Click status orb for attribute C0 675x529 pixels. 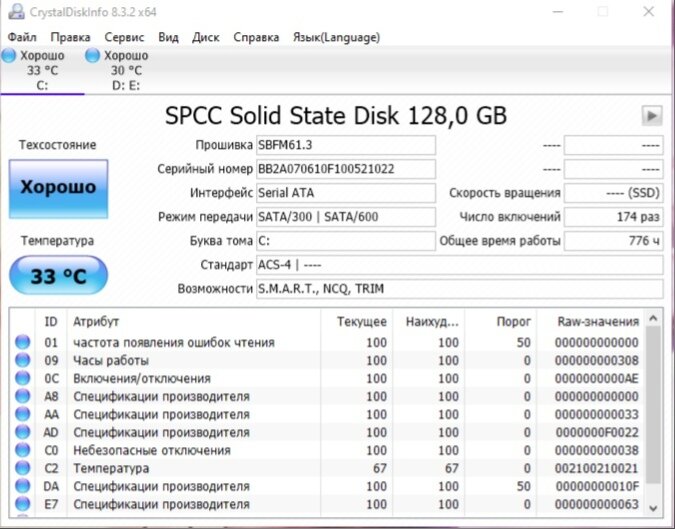point(22,450)
